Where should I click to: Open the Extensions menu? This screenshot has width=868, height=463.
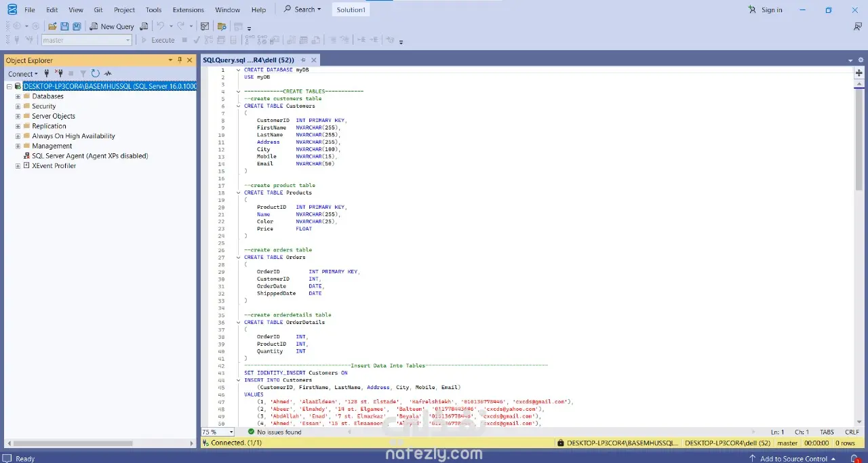click(x=188, y=10)
